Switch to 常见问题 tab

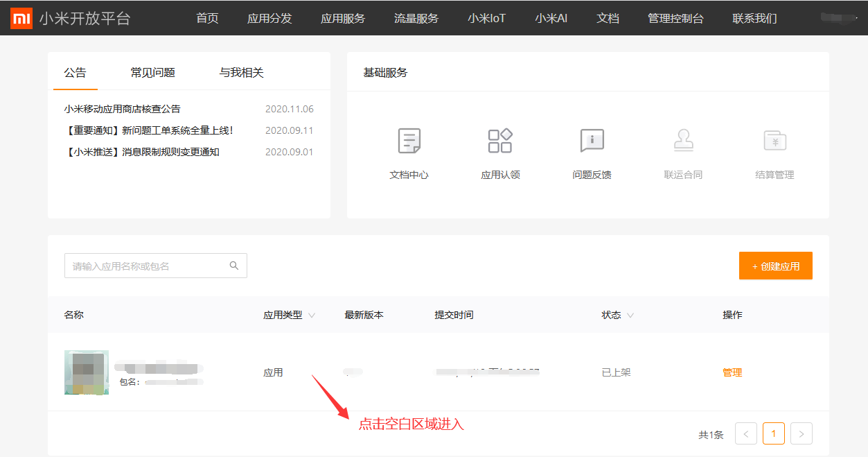tap(153, 72)
